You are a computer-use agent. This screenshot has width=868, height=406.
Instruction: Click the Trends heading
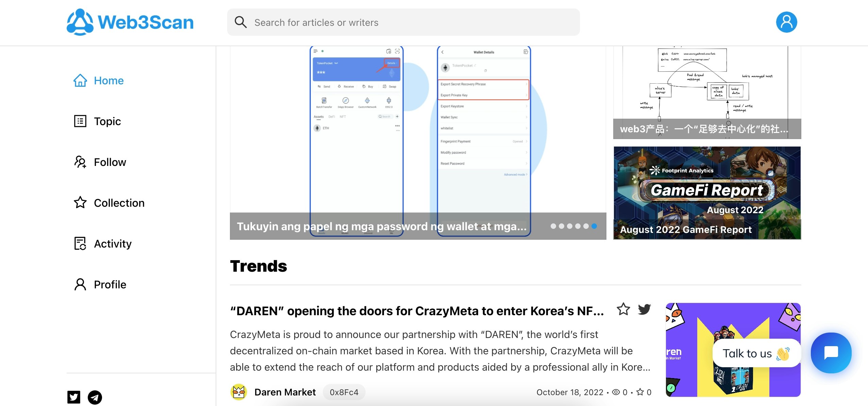(x=258, y=266)
